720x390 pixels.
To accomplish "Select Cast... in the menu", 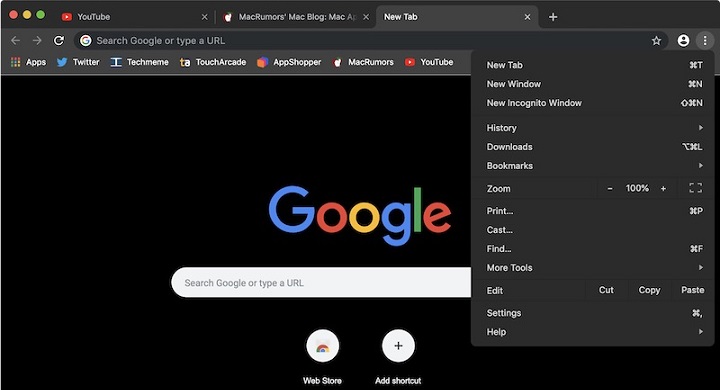I will pos(592,230).
